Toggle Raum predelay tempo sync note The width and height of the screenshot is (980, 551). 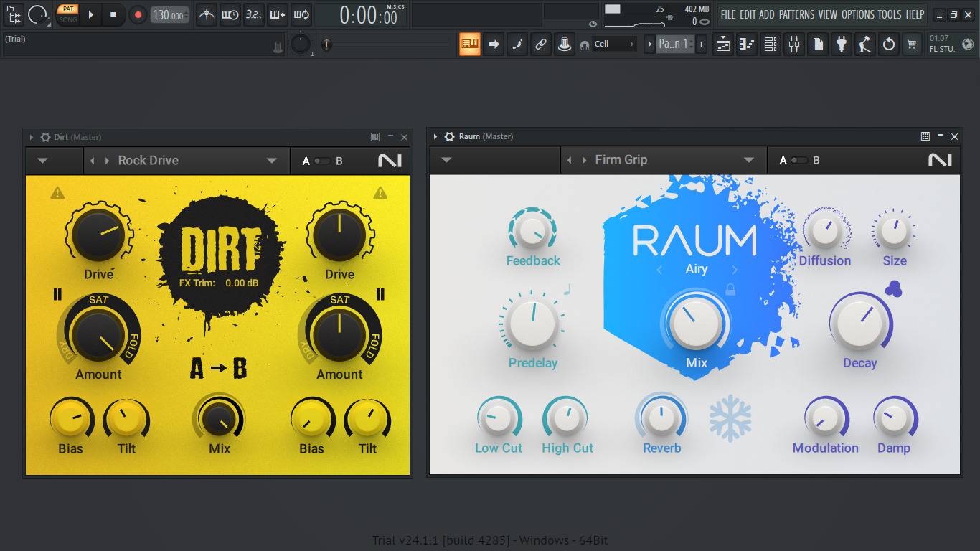coord(566,290)
